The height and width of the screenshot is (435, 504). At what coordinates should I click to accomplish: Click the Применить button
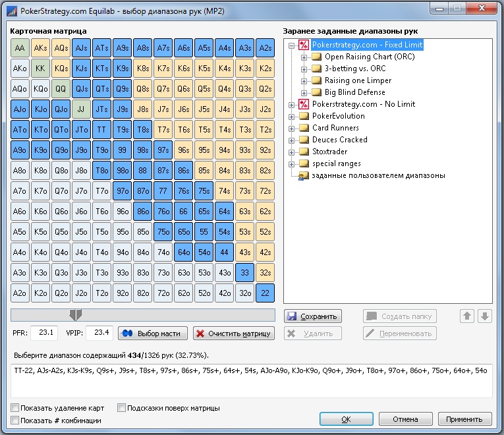pos(464,419)
